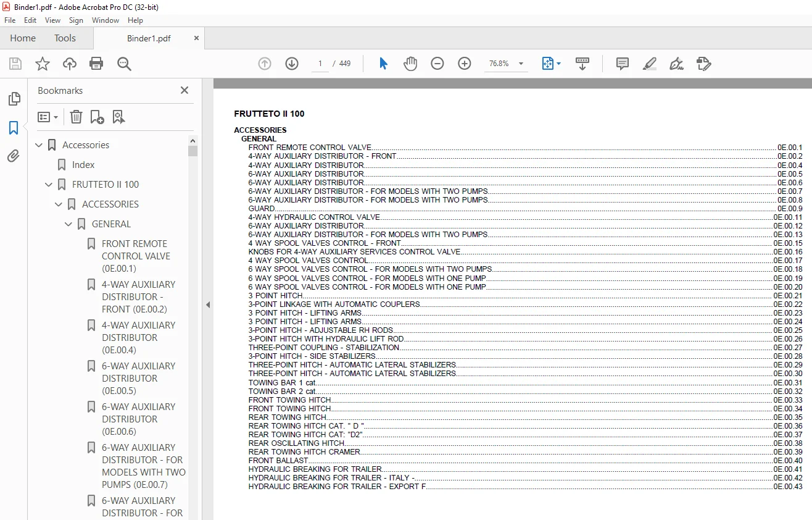Viewport: 812px width, 520px height.
Task: Click the scrolling mode keyboard icon
Action: (582, 64)
